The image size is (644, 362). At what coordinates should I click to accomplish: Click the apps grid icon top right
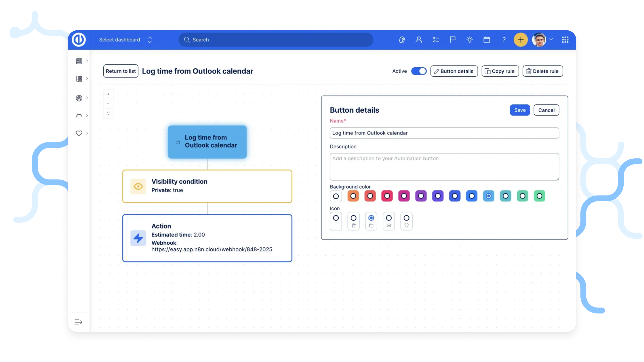[566, 39]
